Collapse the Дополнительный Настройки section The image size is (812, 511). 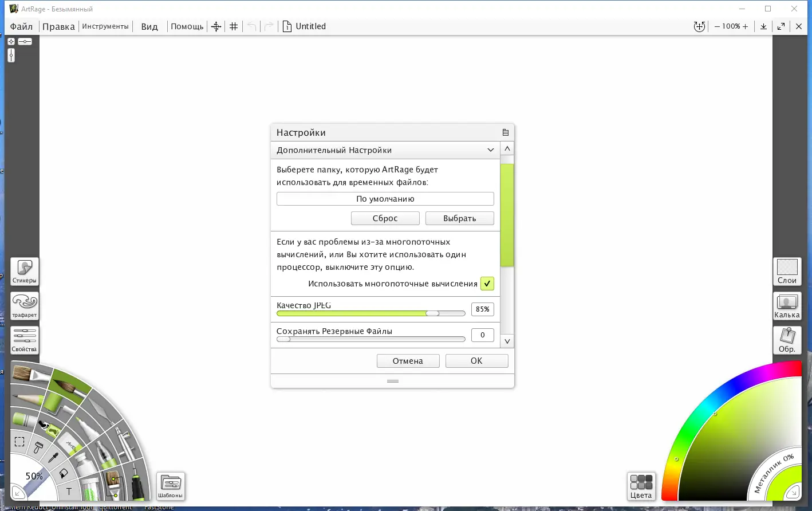click(491, 150)
